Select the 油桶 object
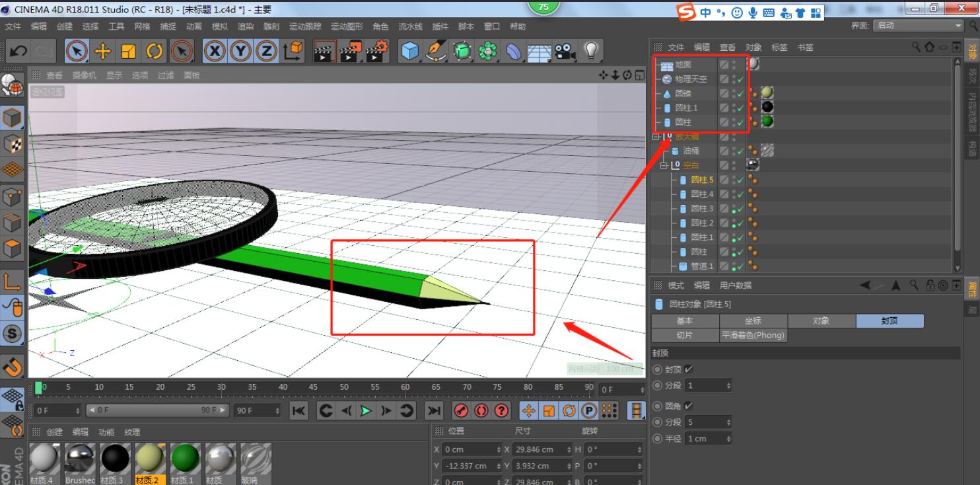Image resolution: width=980 pixels, height=485 pixels. click(x=691, y=151)
